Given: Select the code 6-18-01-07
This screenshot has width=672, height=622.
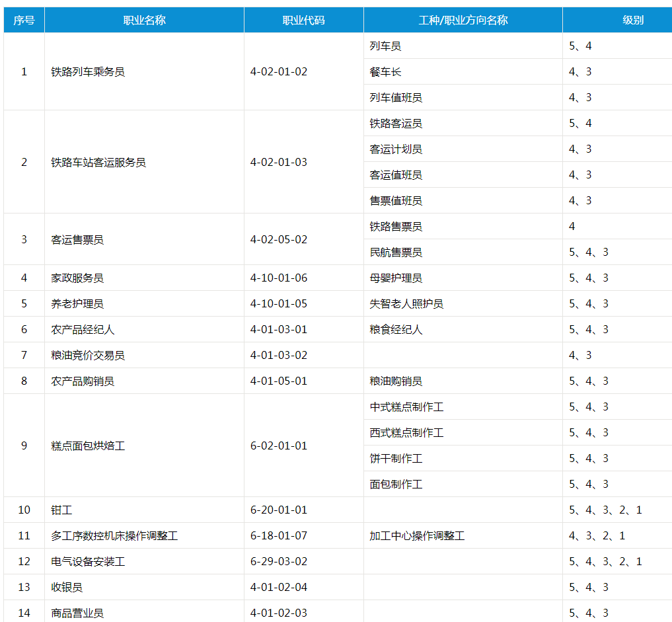Looking at the screenshot, I should point(279,535).
